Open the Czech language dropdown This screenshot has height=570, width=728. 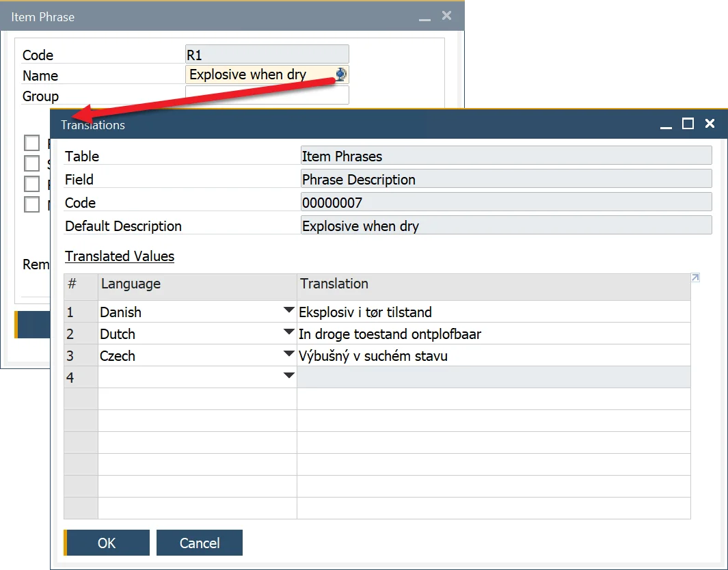[x=288, y=355]
